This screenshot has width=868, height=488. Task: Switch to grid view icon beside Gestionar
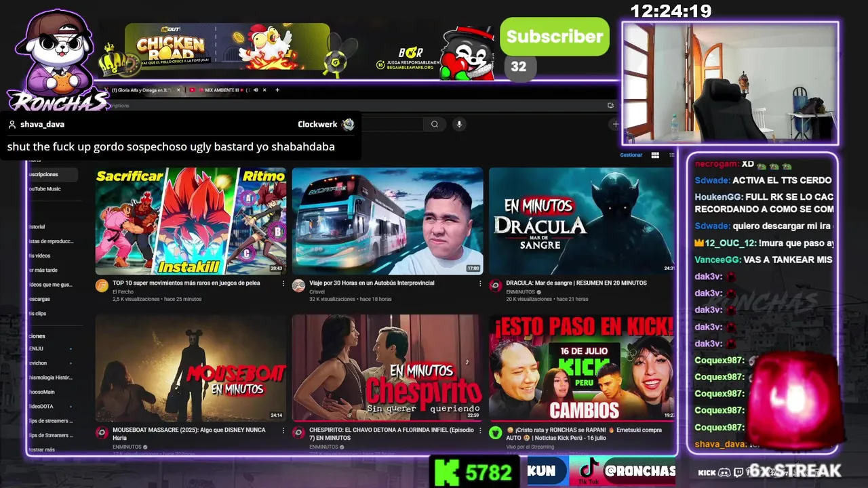655,155
